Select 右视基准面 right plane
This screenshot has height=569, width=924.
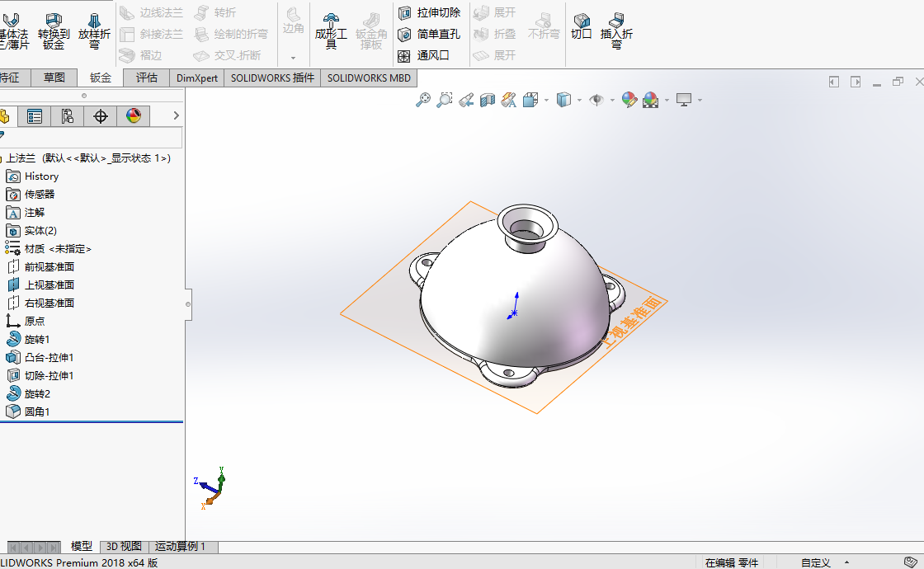pos(40,303)
